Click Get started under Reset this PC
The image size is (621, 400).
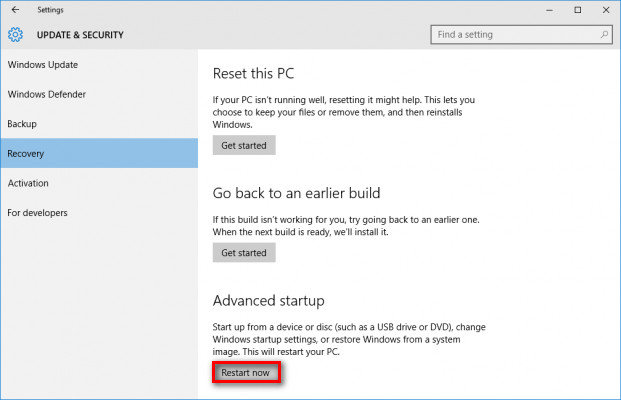(244, 145)
